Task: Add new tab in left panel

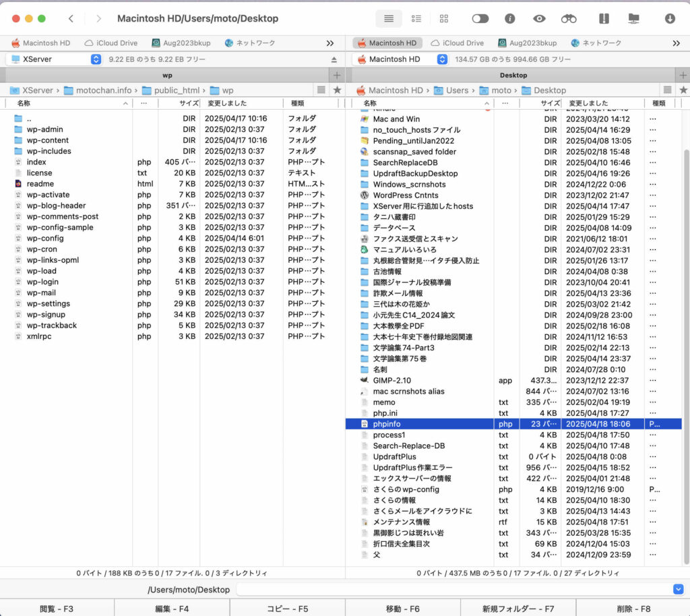Action: tap(337, 75)
